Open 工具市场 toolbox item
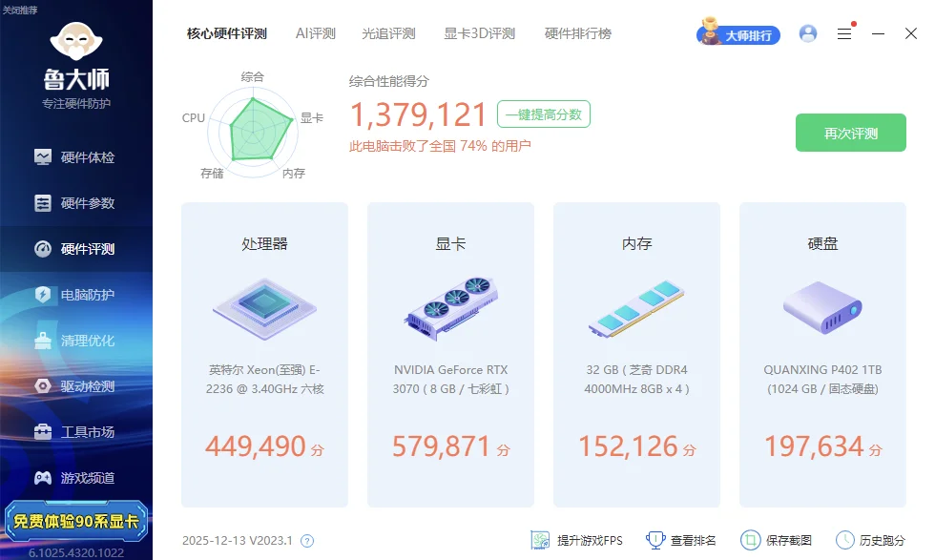Image resolution: width=935 pixels, height=560 pixels. (x=76, y=432)
